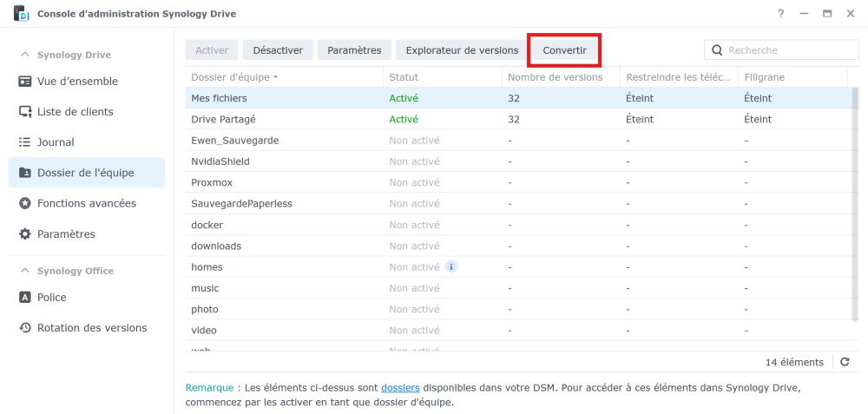Viewport: 868px width, 414px height.
Task: Select the photo folder row
Action: (x=517, y=309)
